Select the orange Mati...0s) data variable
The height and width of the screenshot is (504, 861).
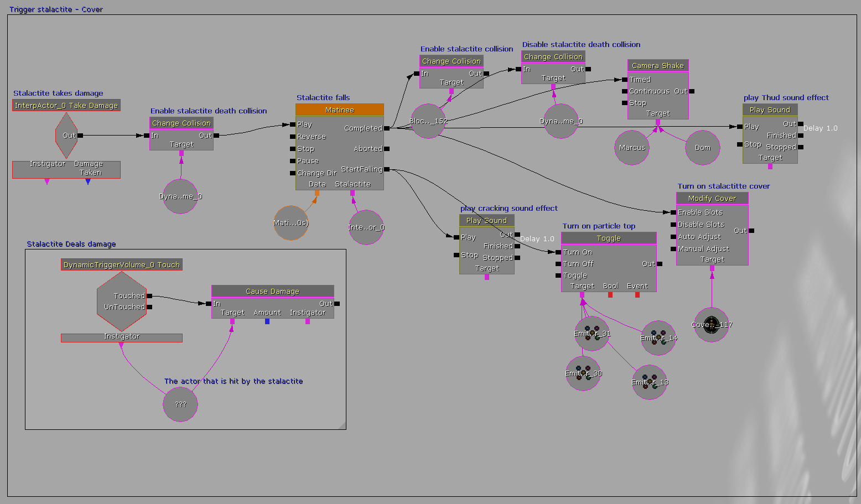click(291, 223)
